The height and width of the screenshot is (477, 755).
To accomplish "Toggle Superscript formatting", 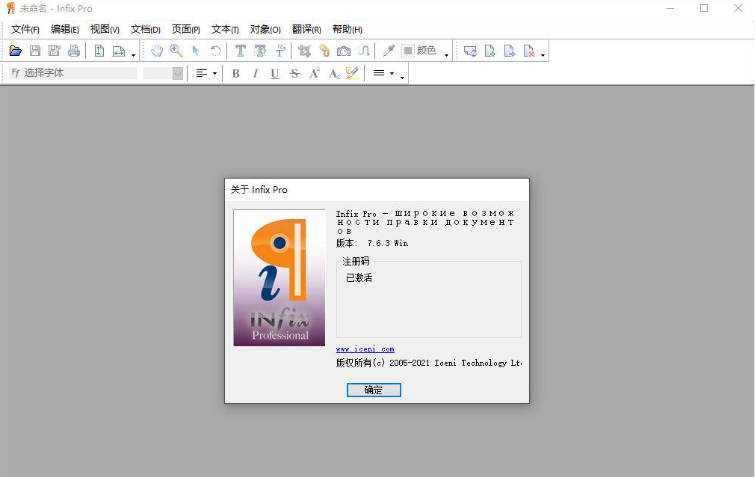I will 314,73.
